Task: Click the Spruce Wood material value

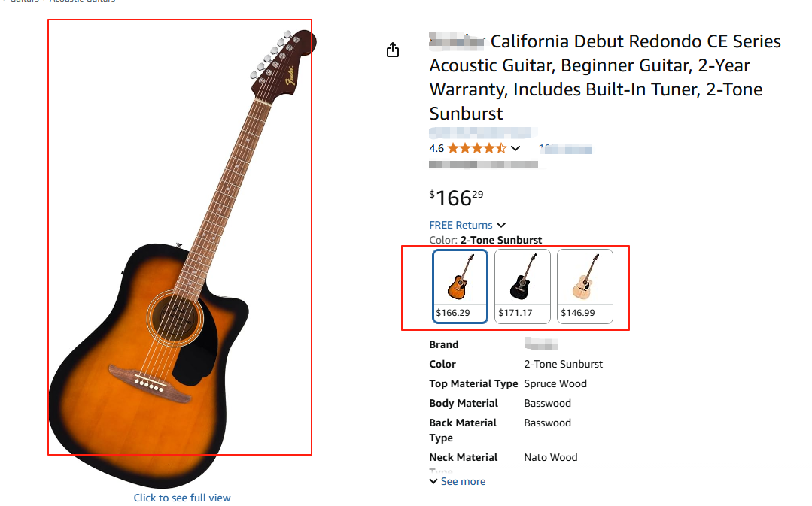Action: pos(555,383)
